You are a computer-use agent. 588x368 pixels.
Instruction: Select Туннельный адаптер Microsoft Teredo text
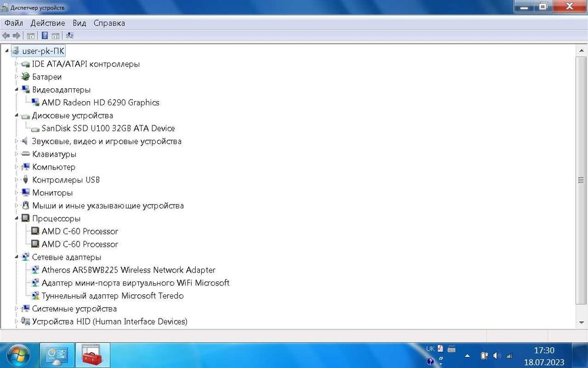point(112,296)
